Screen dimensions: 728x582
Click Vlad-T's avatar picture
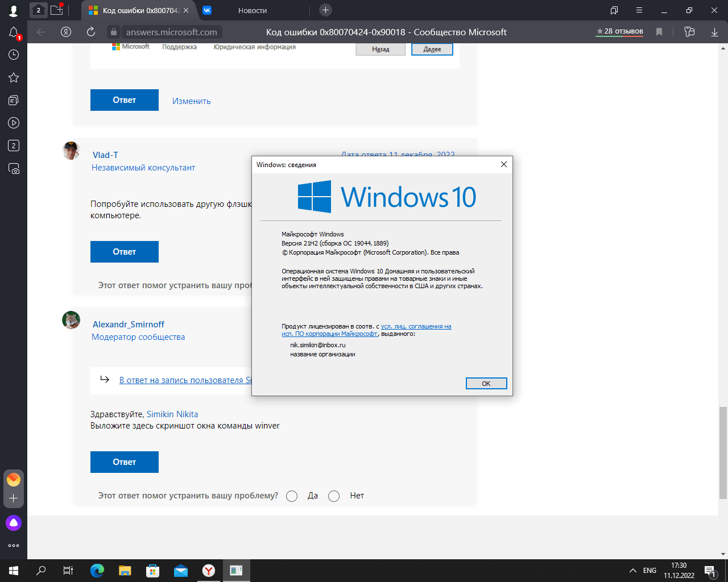coord(71,151)
